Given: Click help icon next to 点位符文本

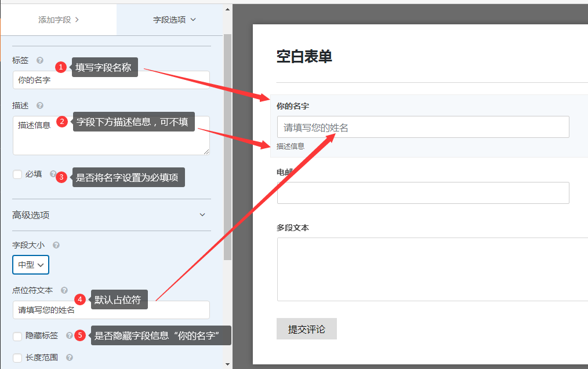Looking at the screenshot, I should (64, 290).
